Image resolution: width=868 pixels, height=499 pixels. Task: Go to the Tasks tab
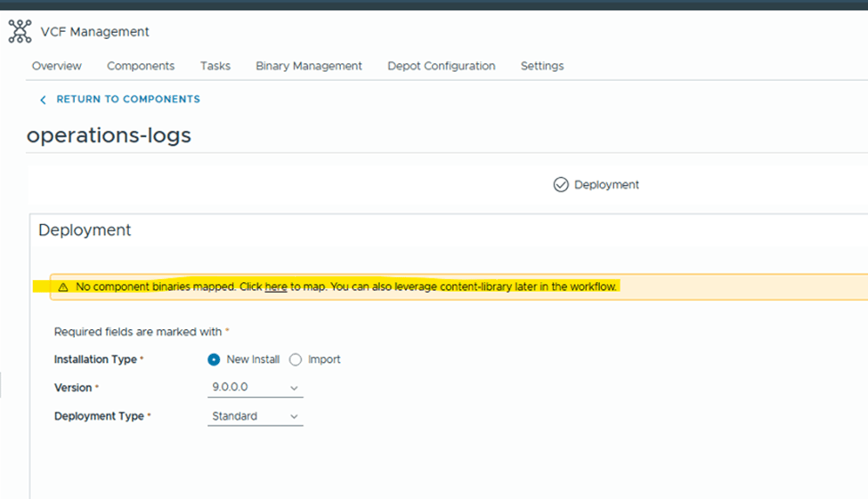click(x=215, y=66)
